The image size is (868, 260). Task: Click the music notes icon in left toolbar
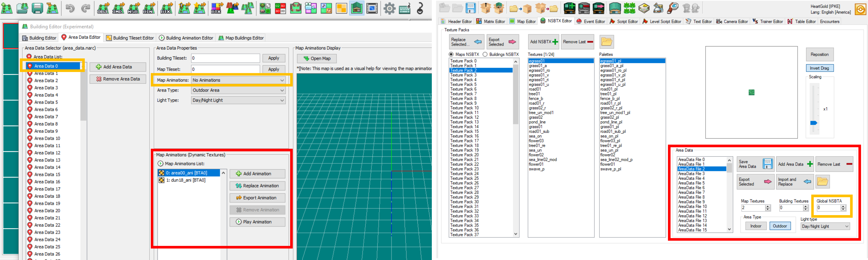326,8
